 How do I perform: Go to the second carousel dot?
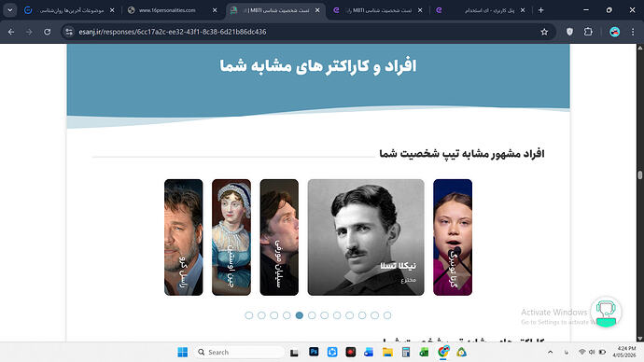pos(261,315)
